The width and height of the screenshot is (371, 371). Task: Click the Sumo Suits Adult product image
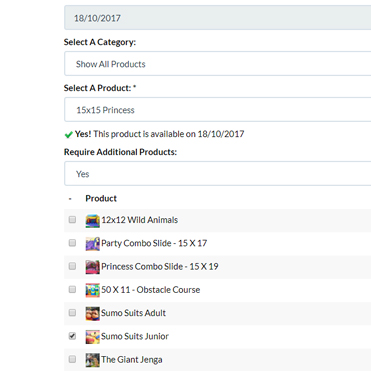tap(92, 313)
